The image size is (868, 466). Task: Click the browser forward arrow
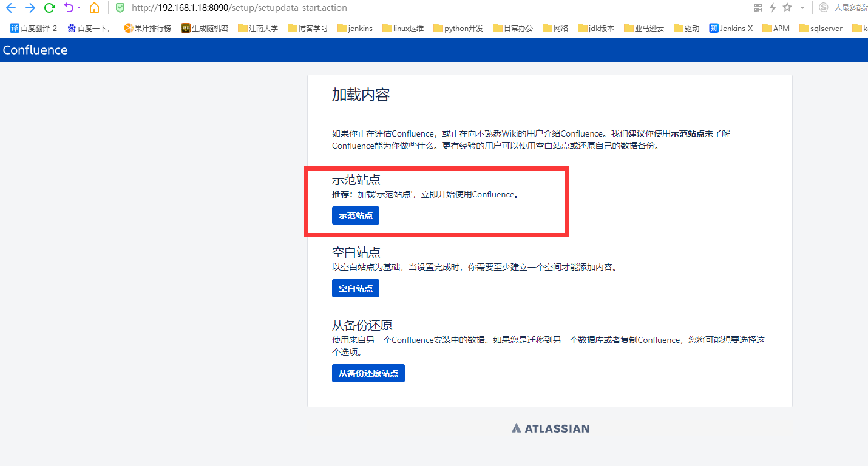(30, 8)
